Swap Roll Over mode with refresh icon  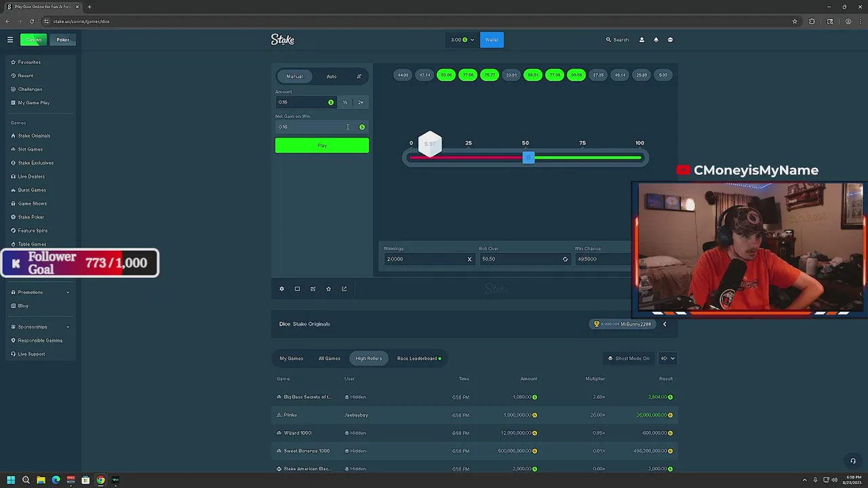pyautogui.click(x=565, y=259)
